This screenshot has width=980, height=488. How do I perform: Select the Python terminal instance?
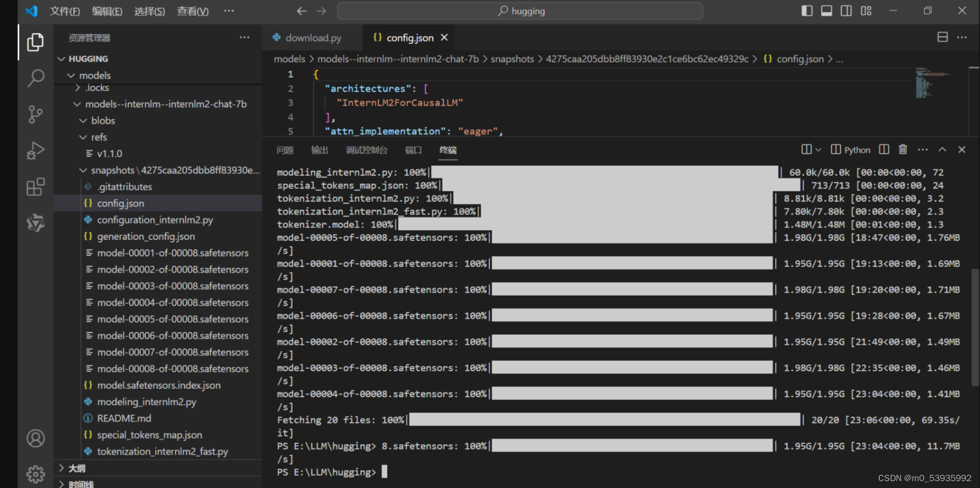pos(850,150)
